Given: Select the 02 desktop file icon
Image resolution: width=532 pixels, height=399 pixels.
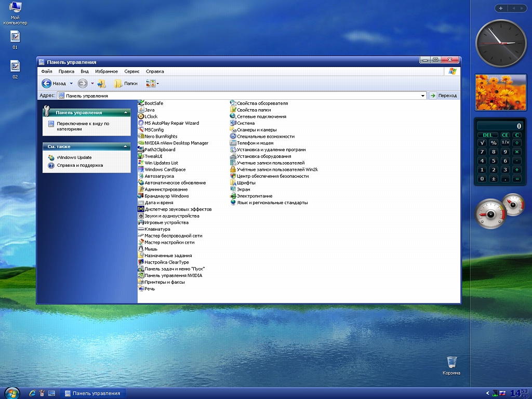Looking at the screenshot, I should point(15,66).
